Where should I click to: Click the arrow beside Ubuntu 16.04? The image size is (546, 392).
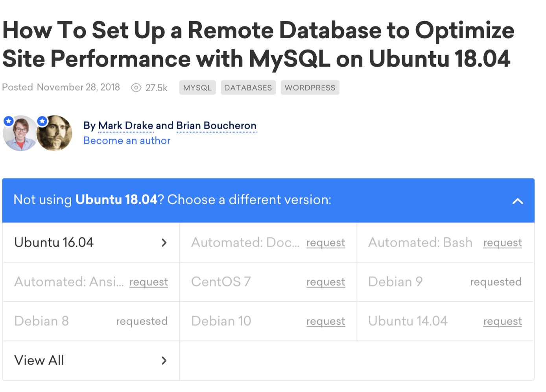(164, 243)
